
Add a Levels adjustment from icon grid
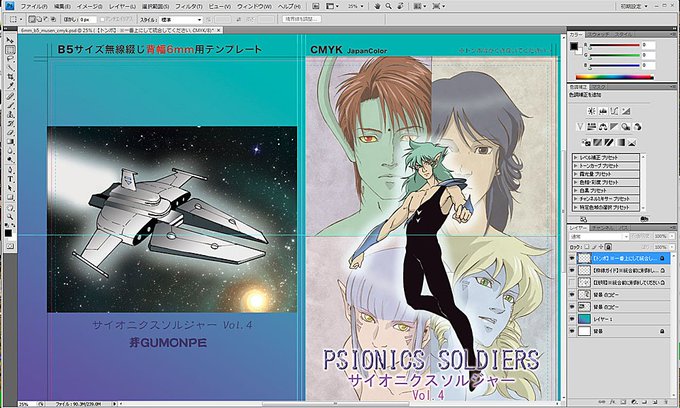coord(603,111)
